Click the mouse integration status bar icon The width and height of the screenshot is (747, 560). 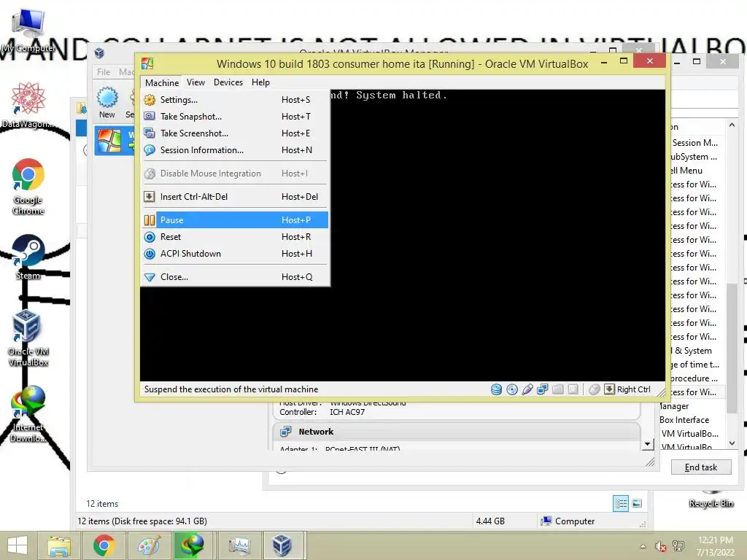click(x=594, y=389)
